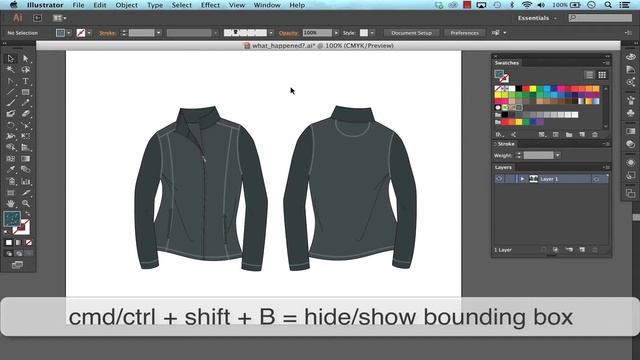This screenshot has height=360, width=640.
Task: Select the Selection tool (black arrow)
Action: click(x=11, y=59)
